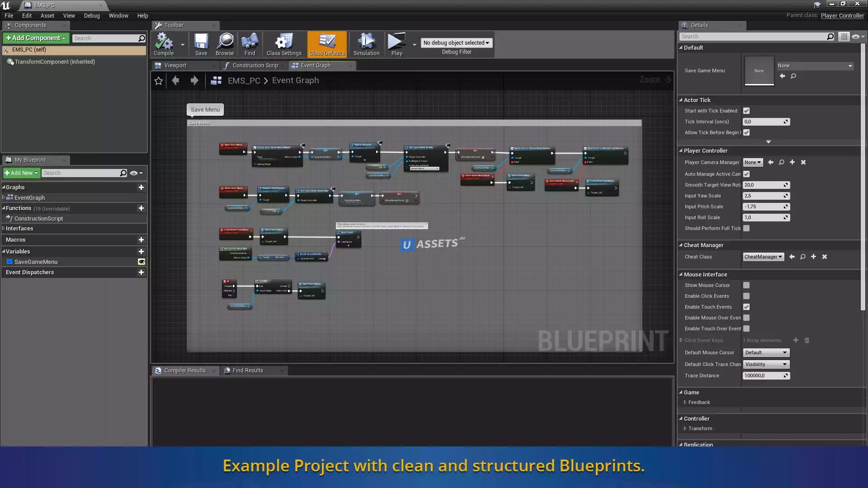Open the Cheat Class CheatManager dropdown

763,257
